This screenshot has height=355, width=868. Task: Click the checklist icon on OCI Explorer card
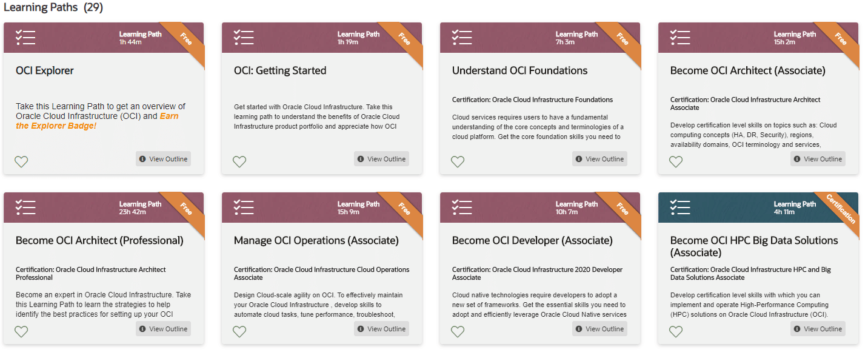coord(25,37)
